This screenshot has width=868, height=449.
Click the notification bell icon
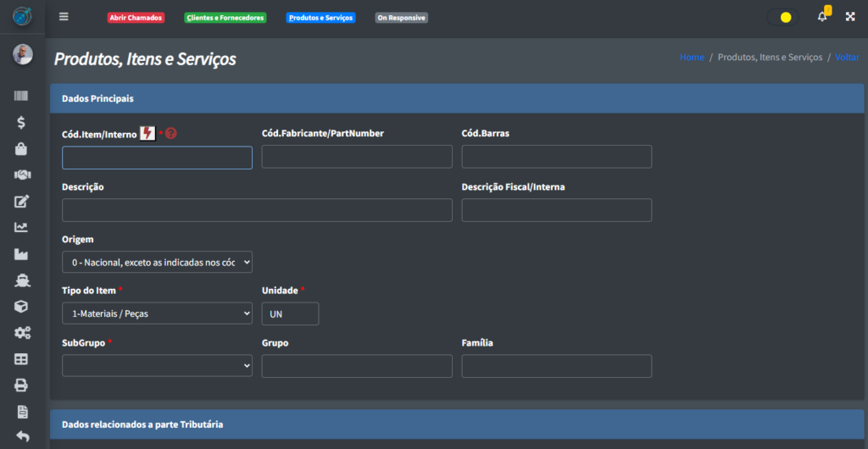point(821,17)
